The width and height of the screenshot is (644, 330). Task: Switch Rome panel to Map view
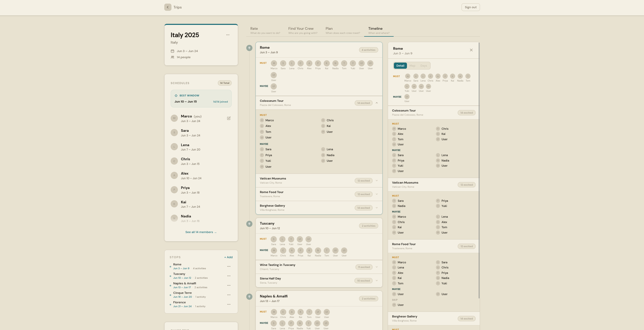coord(412,66)
